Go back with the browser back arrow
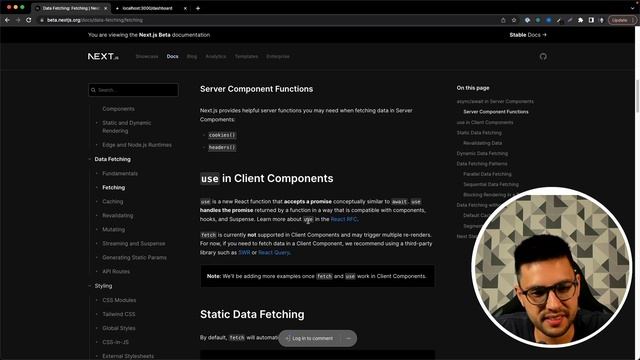Image resolution: width=640 pixels, height=360 pixels. [7, 20]
